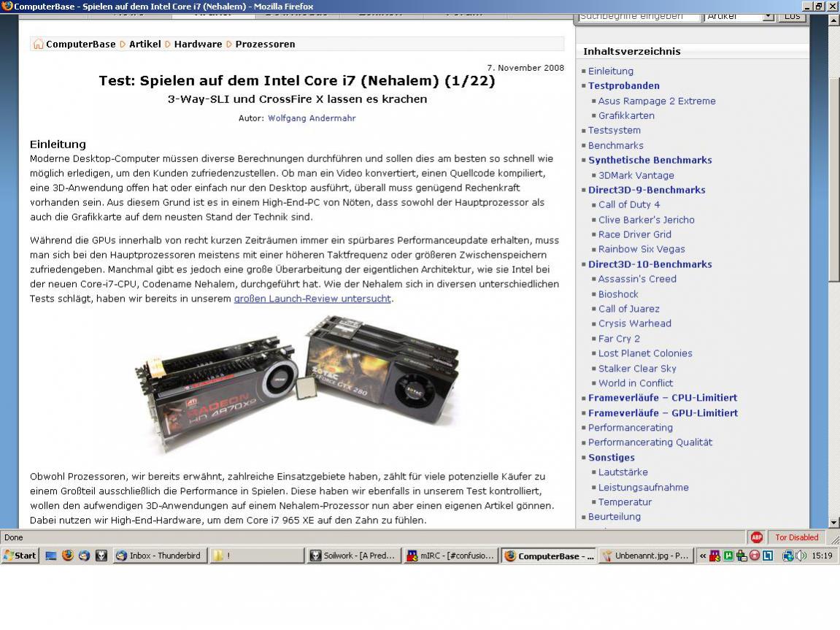Open 'Grafikkarten' contents entry
This screenshot has width=840, height=630.
(x=626, y=115)
